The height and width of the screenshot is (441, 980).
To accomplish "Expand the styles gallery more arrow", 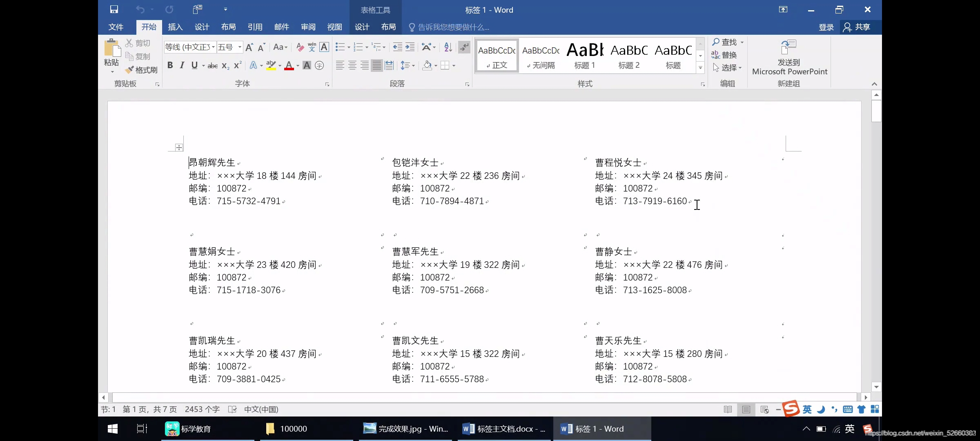I will coord(700,68).
